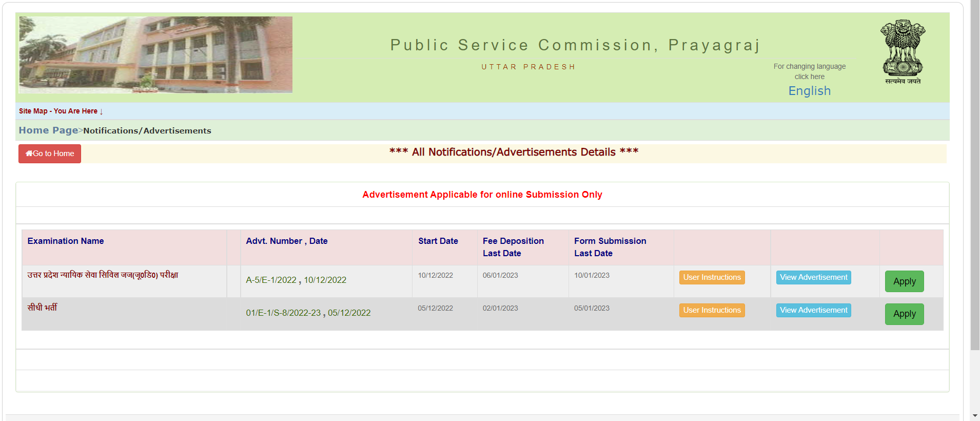980x421 pixels.
Task: Select the Notifications/Advertisements breadcrumb item
Action: (x=147, y=131)
